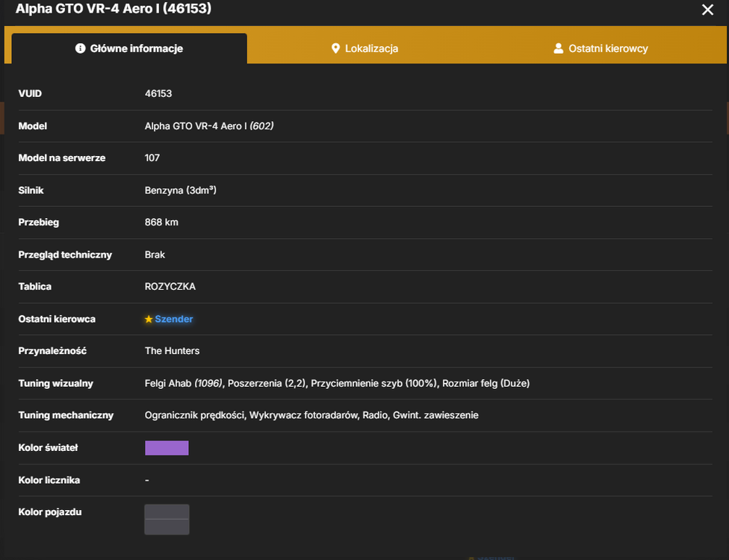Open the Lokalizacja tab
The height and width of the screenshot is (560, 729).
click(364, 49)
